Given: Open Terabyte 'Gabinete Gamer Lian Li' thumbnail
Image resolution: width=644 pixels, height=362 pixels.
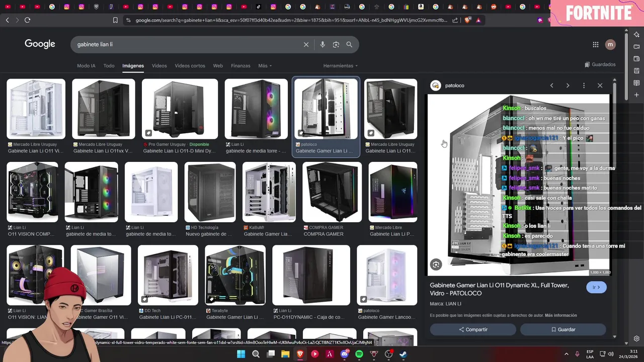Looking at the screenshot, I should [x=235, y=275].
